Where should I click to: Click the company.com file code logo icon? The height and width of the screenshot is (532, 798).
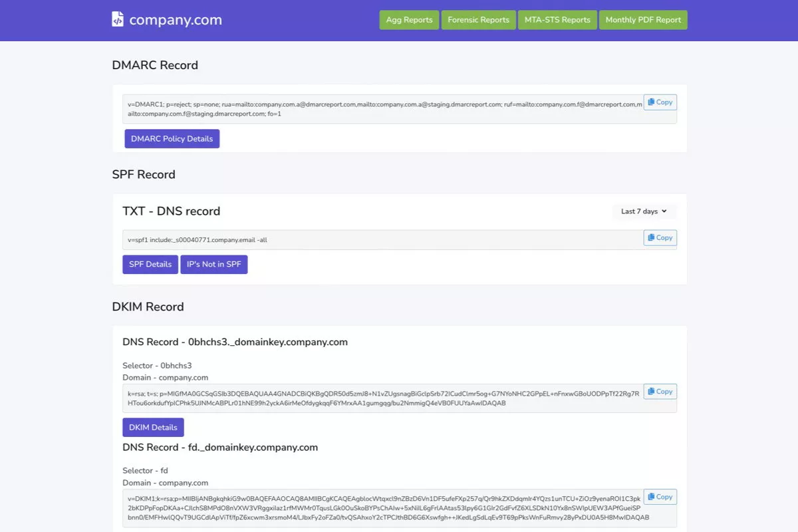click(x=118, y=19)
